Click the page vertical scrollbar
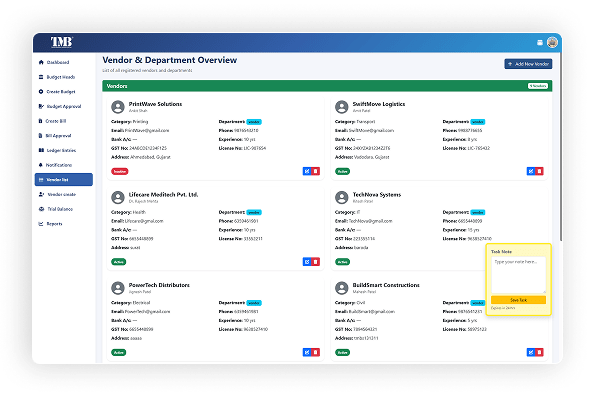Viewport: 591px width, 396px height. coord(561,147)
